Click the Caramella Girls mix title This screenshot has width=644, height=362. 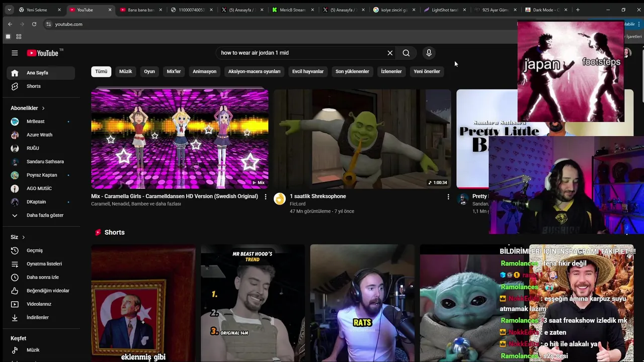[x=175, y=196]
